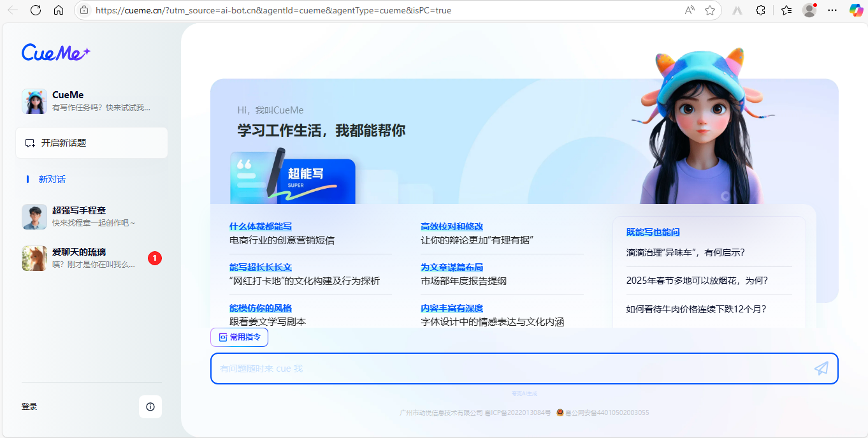
Task: Select 跟着姜文学写剧本 prompt
Action: (268, 322)
